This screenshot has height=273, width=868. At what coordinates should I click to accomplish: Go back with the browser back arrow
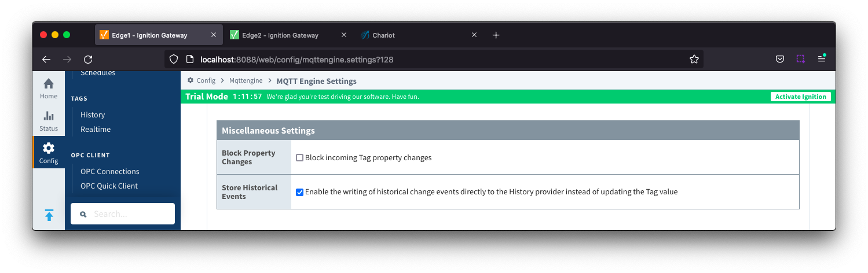coord(46,59)
